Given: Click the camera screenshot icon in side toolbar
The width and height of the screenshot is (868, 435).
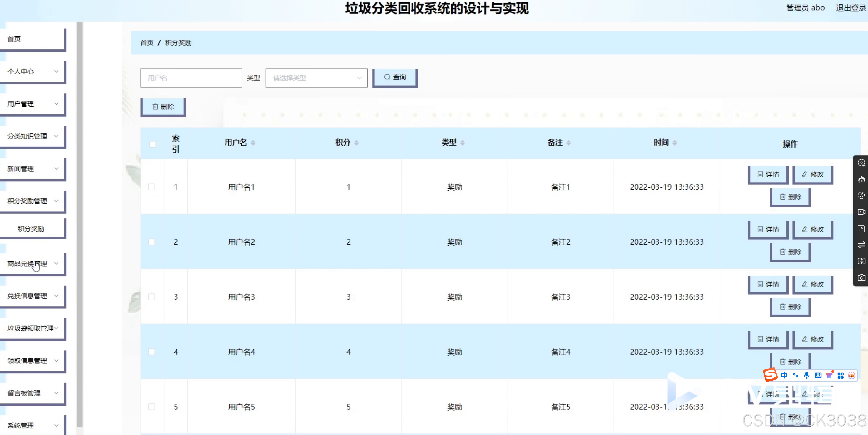Looking at the screenshot, I should pos(861,277).
